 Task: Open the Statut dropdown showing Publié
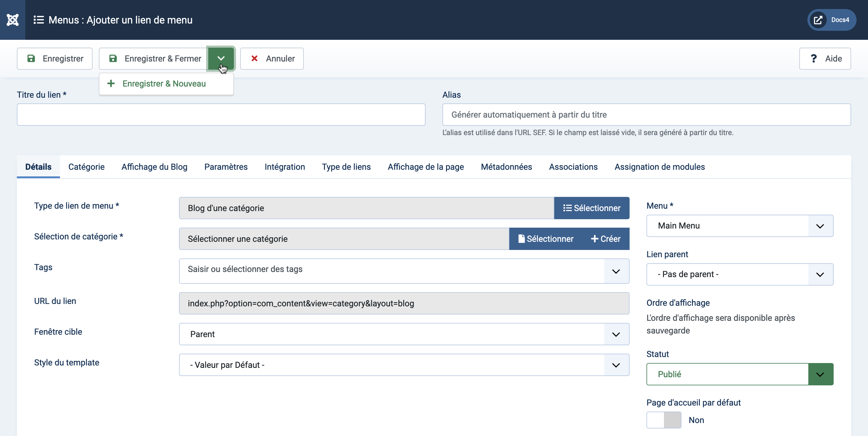[x=740, y=374]
